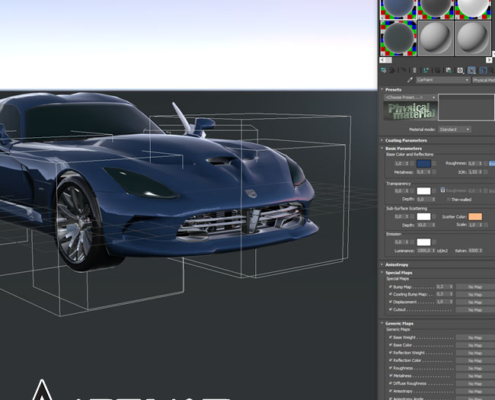Click the Put to Library icon
This screenshot has width=495, height=400.
coord(449,70)
